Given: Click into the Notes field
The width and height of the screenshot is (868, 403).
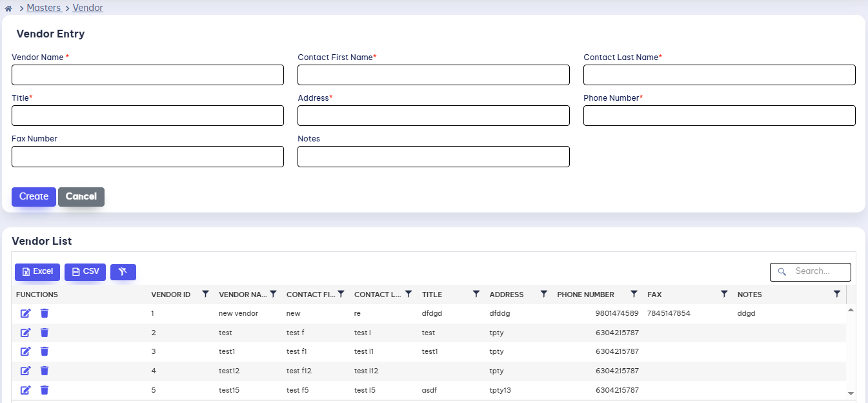Looking at the screenshot, I should click(434, 156).
